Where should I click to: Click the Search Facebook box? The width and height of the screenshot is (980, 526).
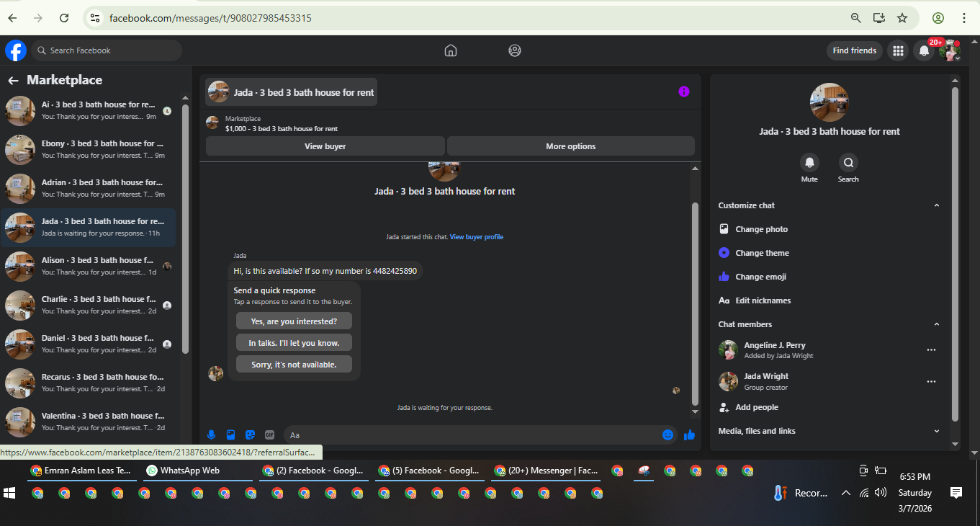106,50
